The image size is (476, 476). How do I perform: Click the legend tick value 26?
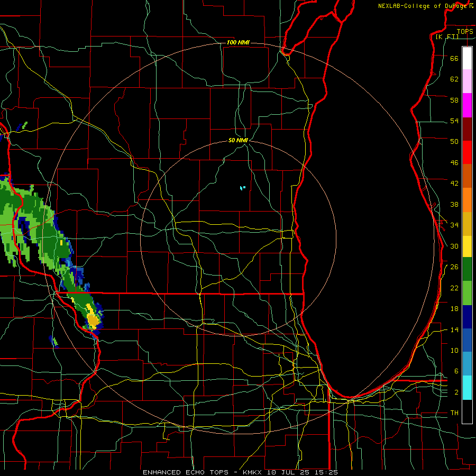click(454, 267)
